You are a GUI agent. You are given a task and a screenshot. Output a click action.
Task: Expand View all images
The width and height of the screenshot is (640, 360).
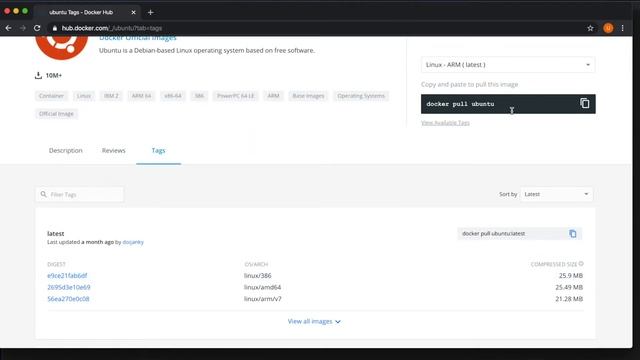[x=314, y=322]
